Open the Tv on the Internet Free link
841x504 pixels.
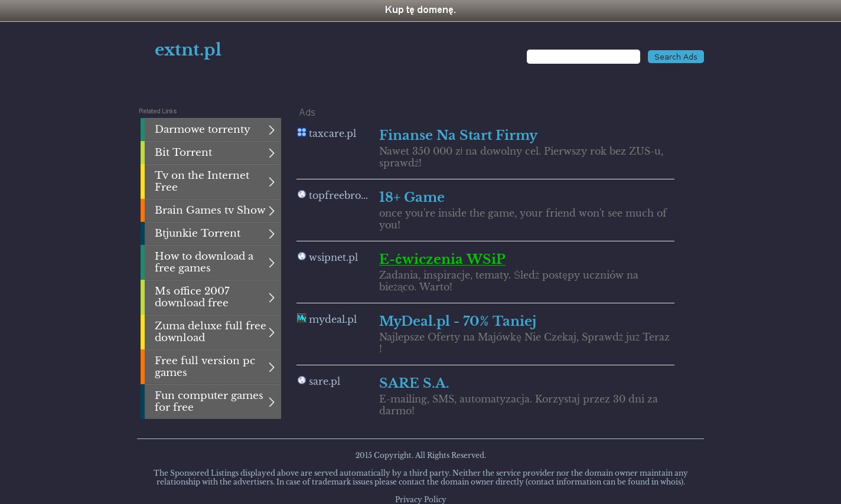pos(202,181)
